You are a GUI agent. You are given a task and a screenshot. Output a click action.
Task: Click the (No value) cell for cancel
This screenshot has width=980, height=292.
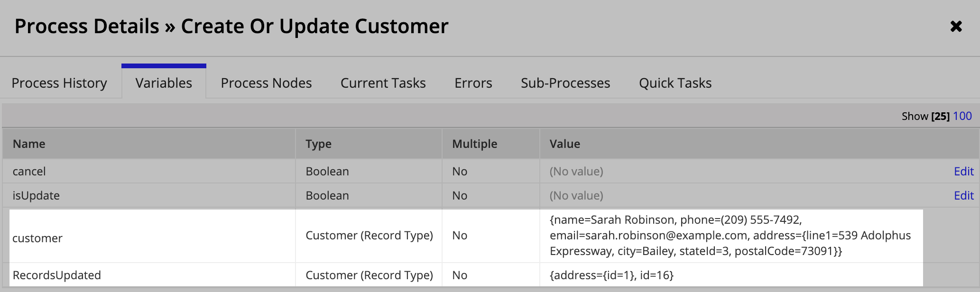576,172
